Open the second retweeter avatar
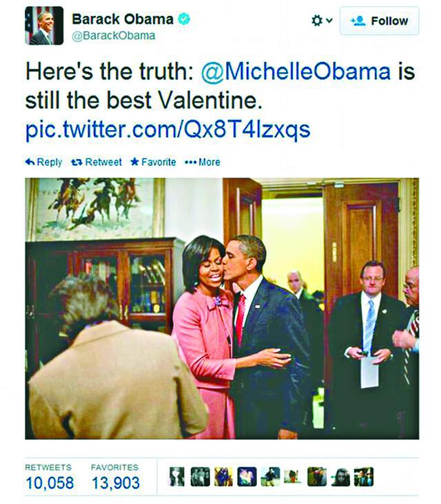441x504 pixels. pos(201,476)
